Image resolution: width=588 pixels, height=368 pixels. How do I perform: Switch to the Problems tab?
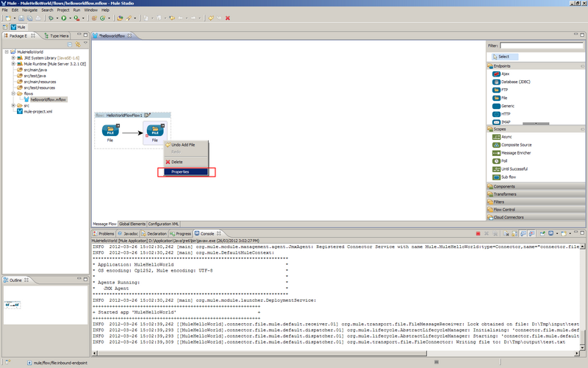pyautogui.click(x=104, y=233)
